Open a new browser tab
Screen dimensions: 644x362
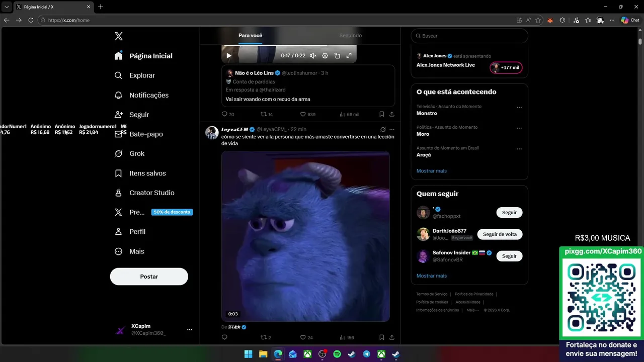101,7
